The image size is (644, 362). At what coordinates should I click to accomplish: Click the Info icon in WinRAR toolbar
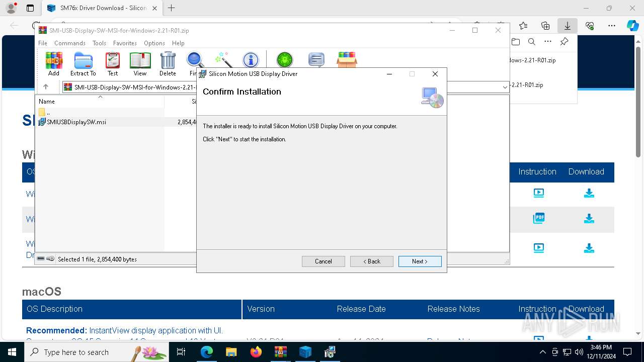point(251,60)
